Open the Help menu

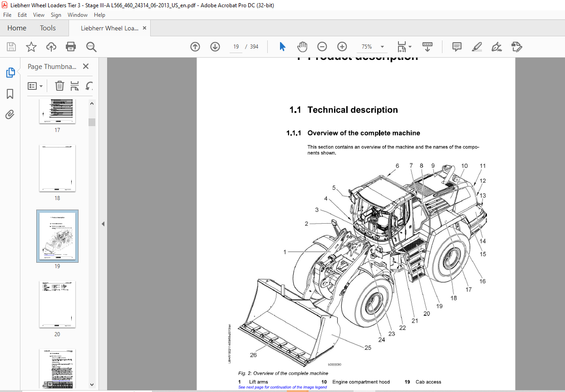[99, 15]
